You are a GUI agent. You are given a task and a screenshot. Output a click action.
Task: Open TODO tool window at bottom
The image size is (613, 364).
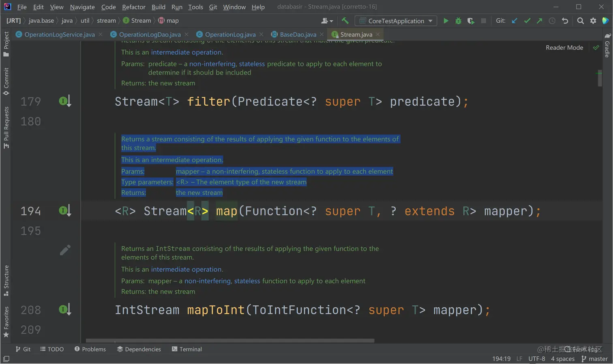[52, 349]
